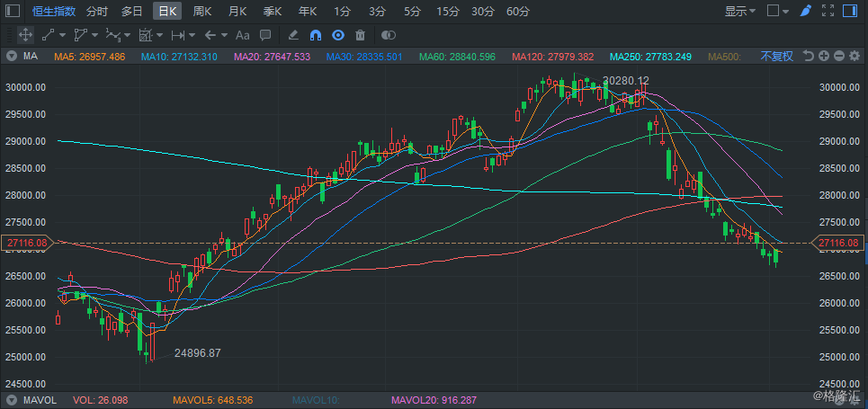Select the move crosshair cursor tool
Viewport: 868px width, 409px height.
[x=25, y=35]
